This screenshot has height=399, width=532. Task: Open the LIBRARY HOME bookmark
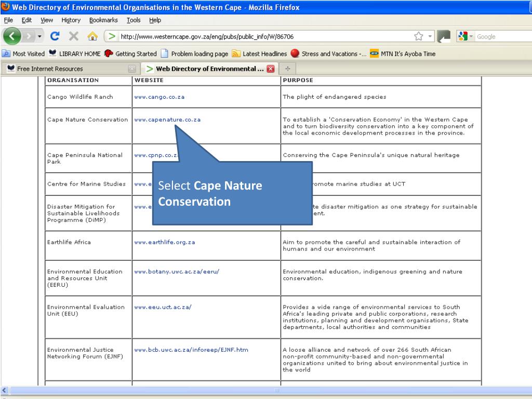pos(75,54)
